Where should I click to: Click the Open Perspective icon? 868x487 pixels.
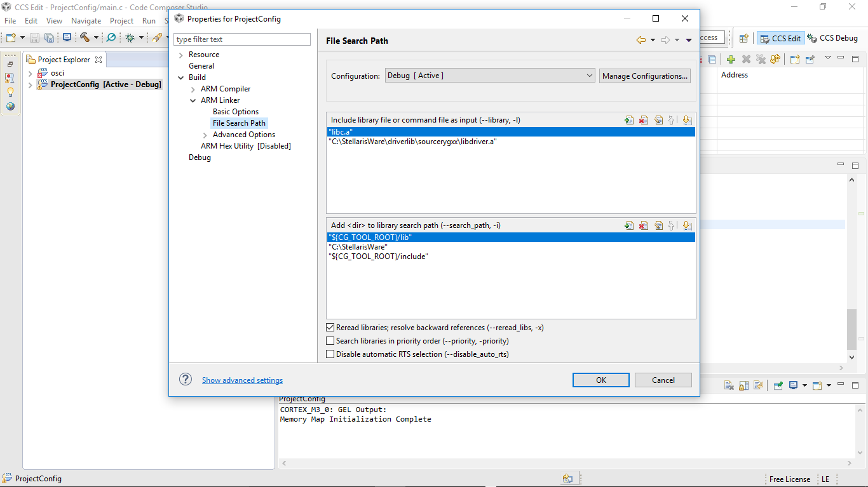(x=743, y=38)
